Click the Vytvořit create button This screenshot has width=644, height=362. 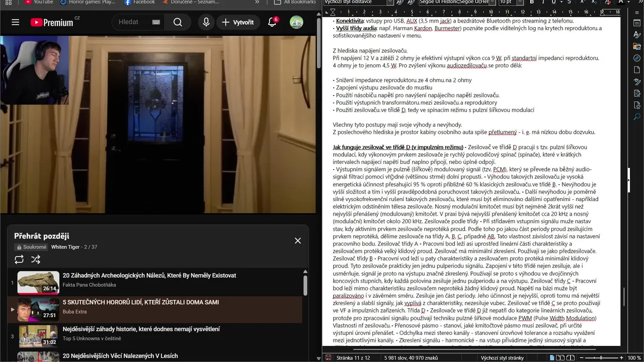point(238,22)
